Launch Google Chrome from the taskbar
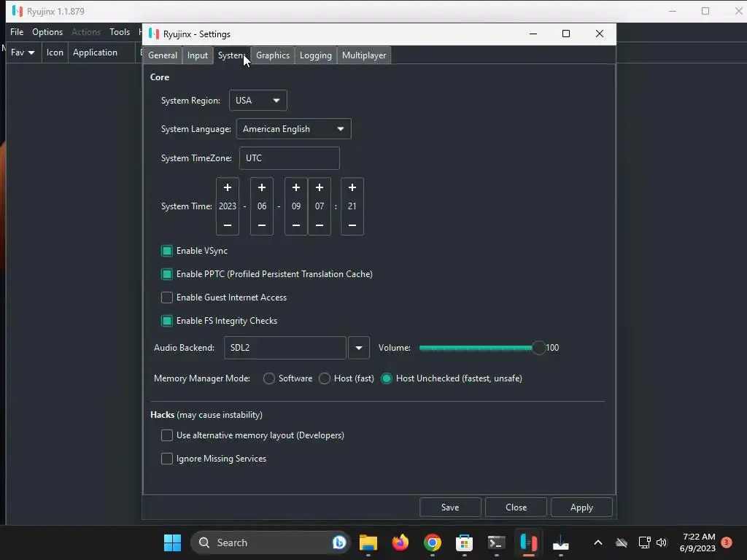Image resolution: width=747 pixels, height=560 pixels. (x=432, y=542)
